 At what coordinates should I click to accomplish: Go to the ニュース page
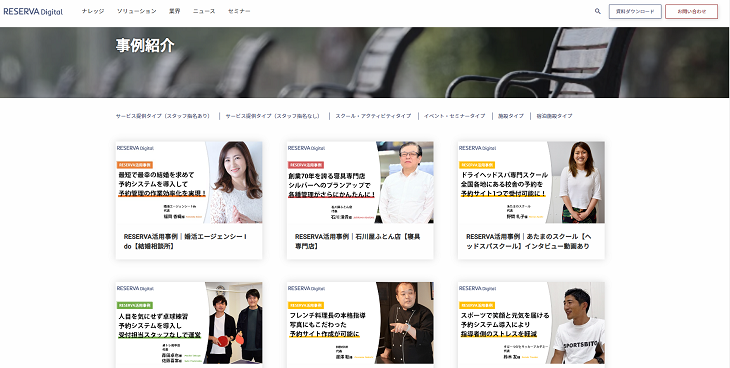click(204, 11)
